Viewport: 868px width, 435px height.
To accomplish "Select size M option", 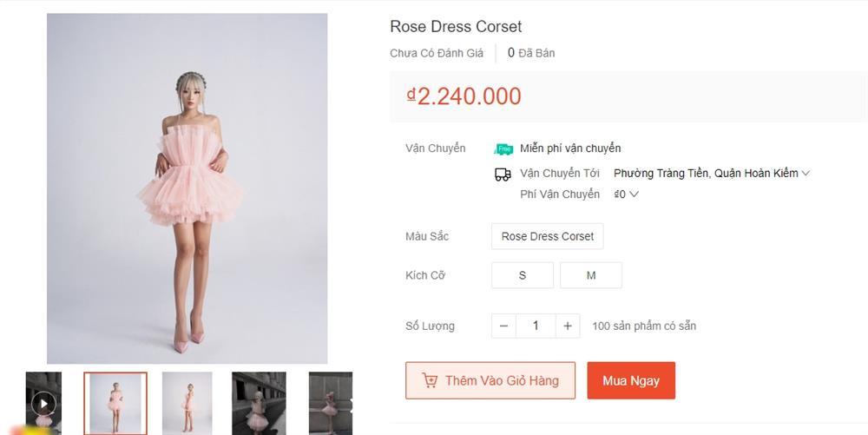I will tap(591, 275).
